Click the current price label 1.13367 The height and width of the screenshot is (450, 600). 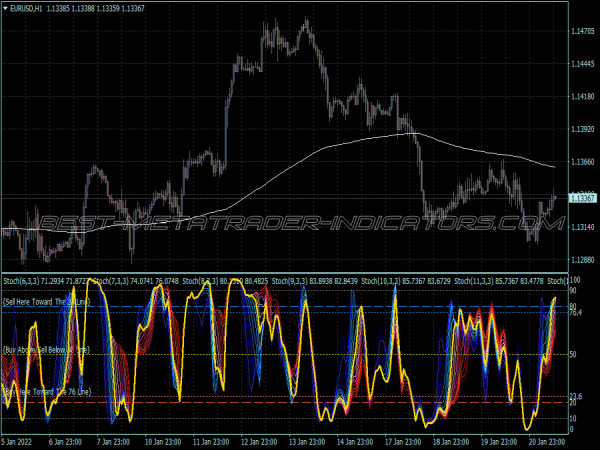point(583,198)
